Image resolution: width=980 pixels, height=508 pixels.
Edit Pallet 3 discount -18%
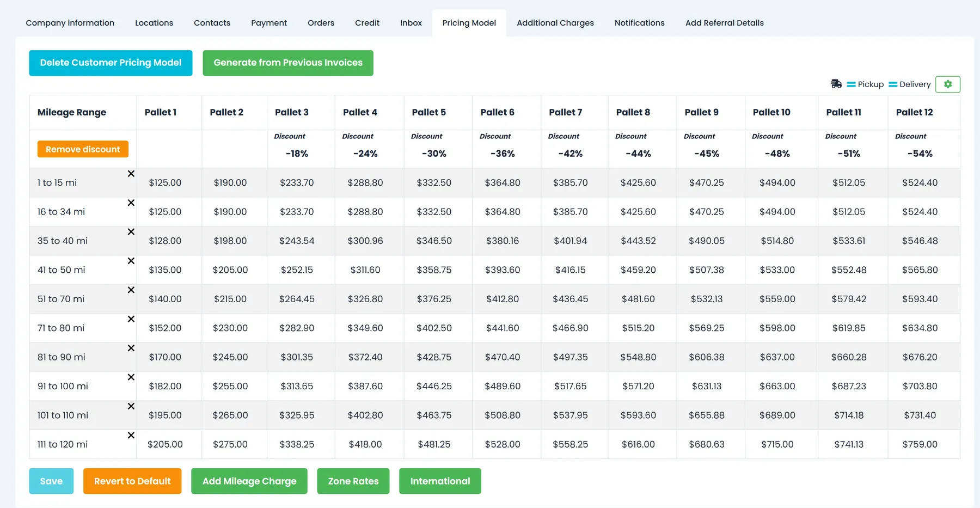click(x=297, y=154)
